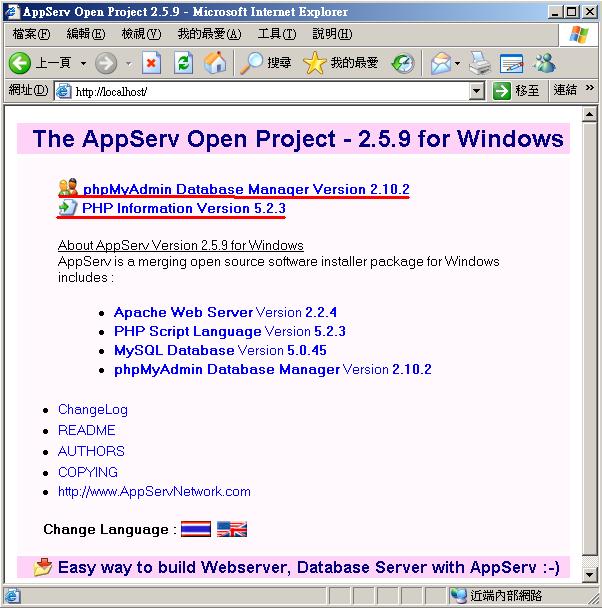The height and width of the screenshot is (608, 602).
Task: Click the Back arrow button
Action: click(x=20, y=63)
